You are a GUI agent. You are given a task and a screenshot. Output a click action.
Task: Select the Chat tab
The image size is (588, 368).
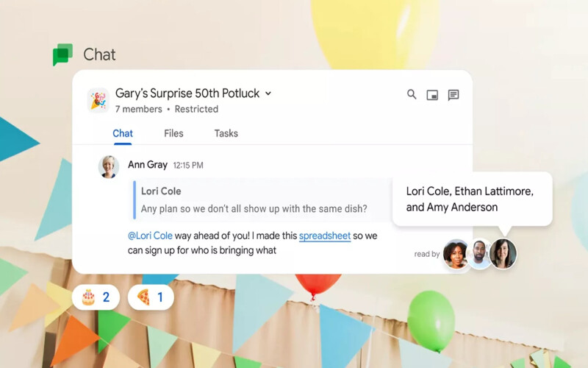(x=123, y=133)
